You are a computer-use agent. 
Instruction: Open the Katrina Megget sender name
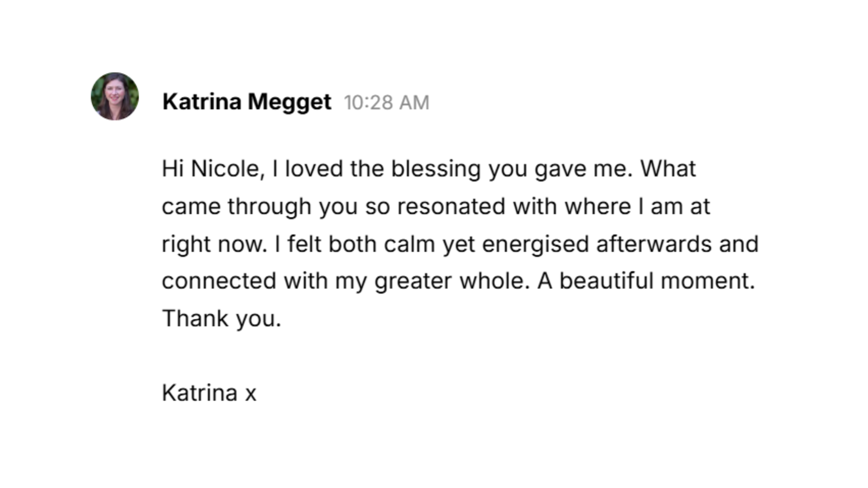click(x=246, y=102)
